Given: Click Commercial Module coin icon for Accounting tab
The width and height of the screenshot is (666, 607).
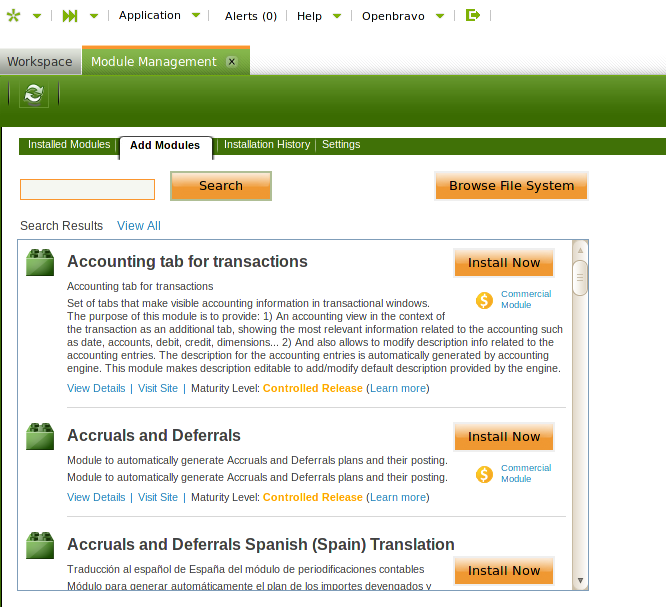Looking at the screenshot, I should tap(485, 300).
